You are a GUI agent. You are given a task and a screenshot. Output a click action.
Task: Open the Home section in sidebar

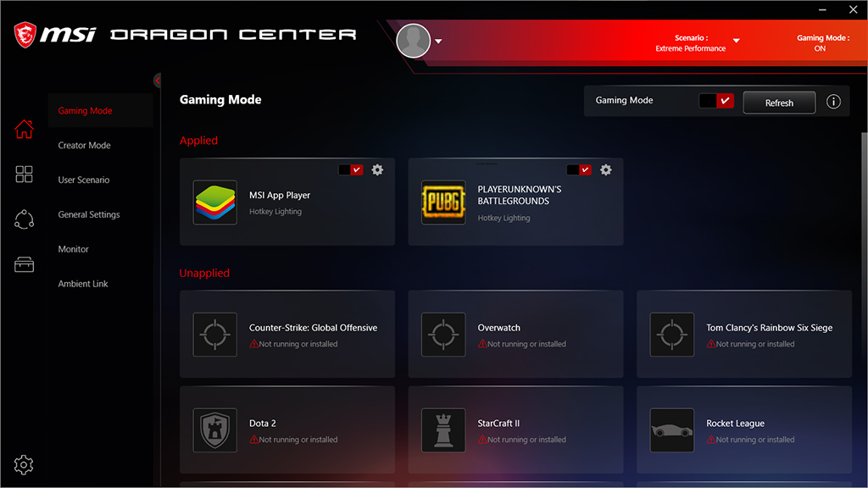coord(24,129)
